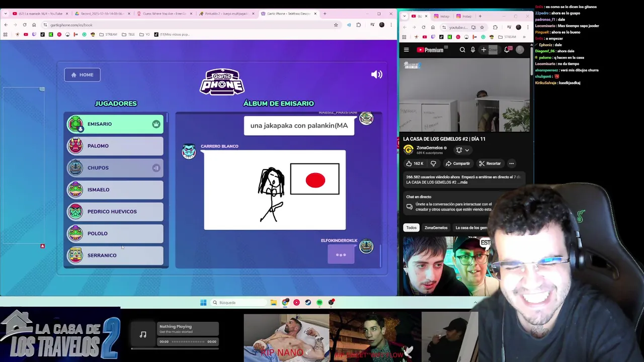Click the typing dots bubble in the album
The height and width of the screenshot is (362, 644).
click(x=341, y=255)
